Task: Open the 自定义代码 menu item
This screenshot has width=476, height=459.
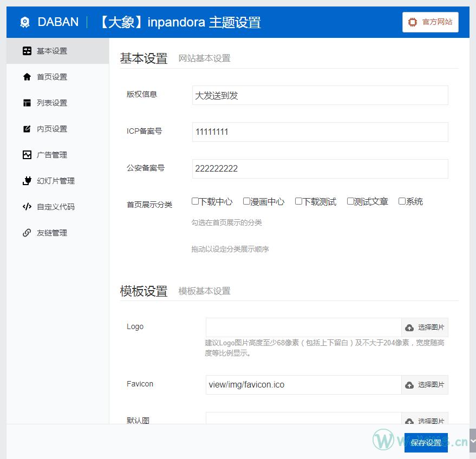Action: 58,207
